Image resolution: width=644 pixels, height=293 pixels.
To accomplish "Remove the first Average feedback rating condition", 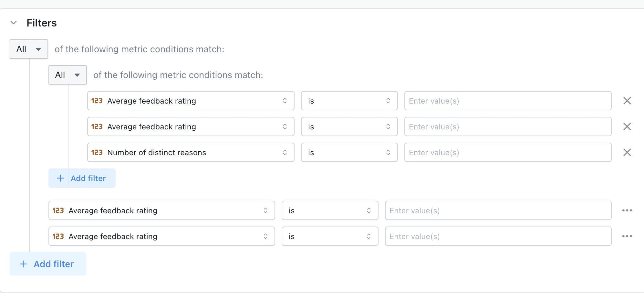I will point(627,101).
